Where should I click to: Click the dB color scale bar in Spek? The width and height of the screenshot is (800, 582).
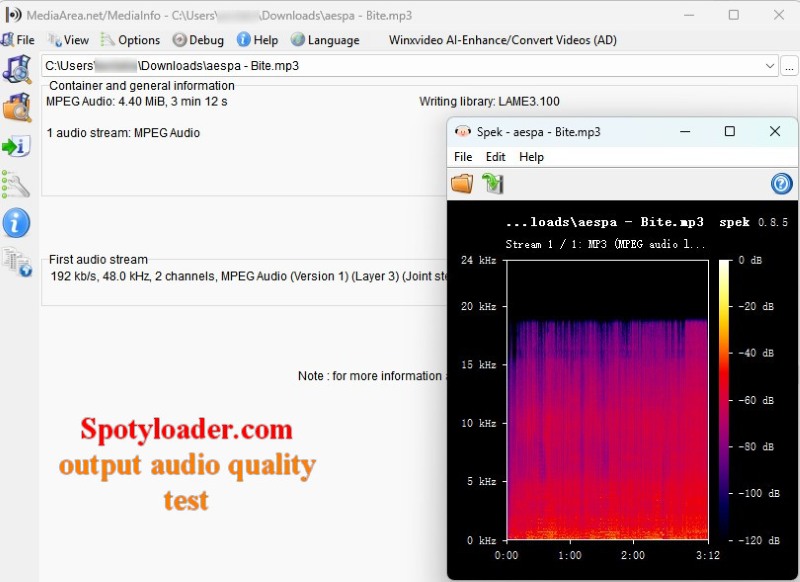click(x=724, y=400)
